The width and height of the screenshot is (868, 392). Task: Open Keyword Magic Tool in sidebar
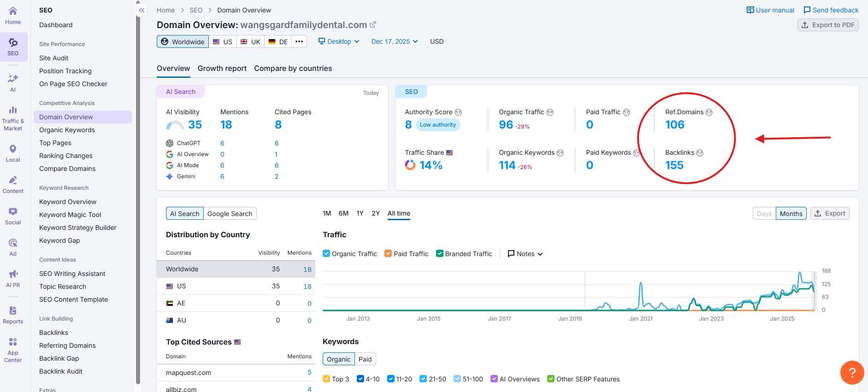point(70,215)
